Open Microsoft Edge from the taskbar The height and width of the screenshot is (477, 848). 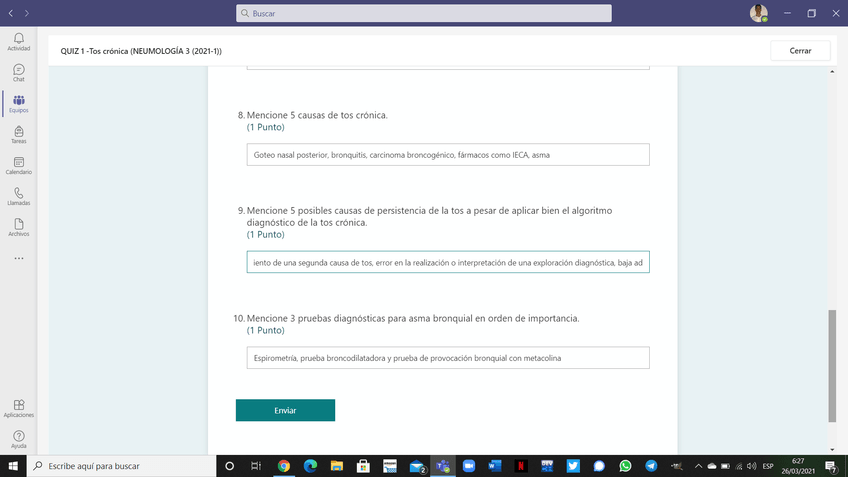[x=310, y=466]
